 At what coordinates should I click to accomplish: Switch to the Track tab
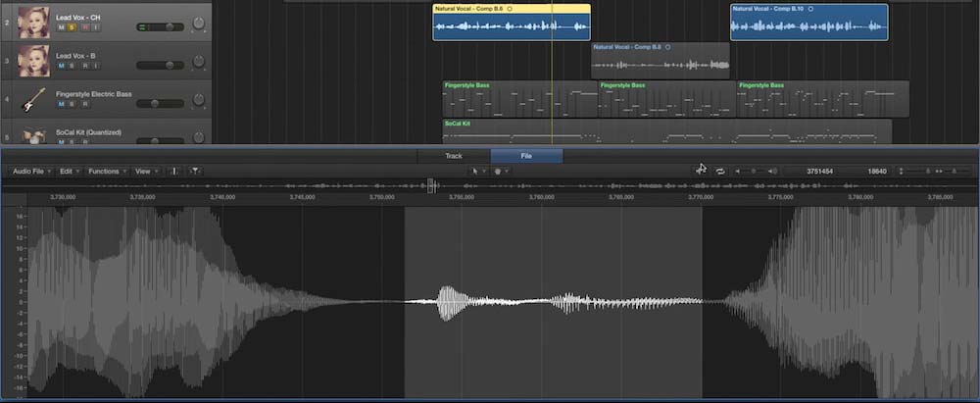(454, 156)
